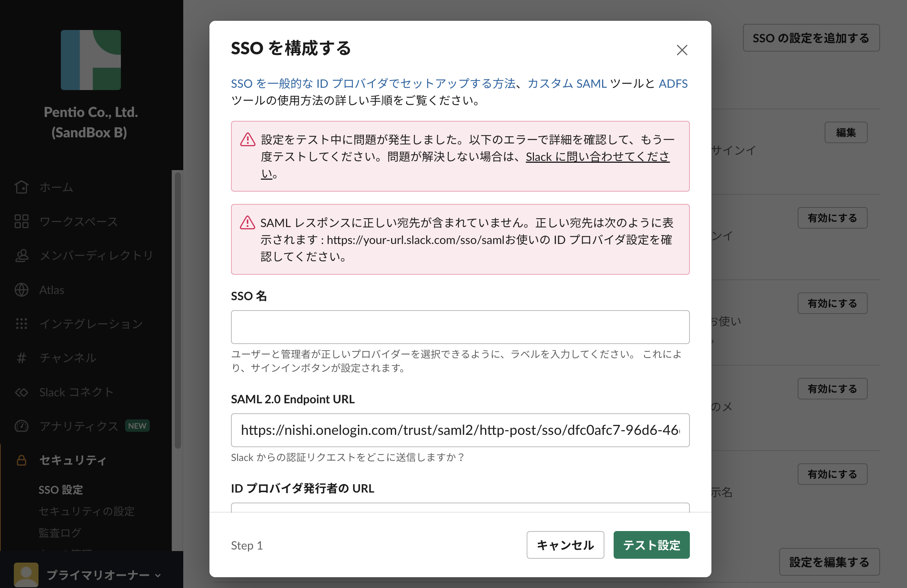Click the SAML 2.0 Endpoint URL field
This screenshot has height=588, width=907.
tap(460, 430)
